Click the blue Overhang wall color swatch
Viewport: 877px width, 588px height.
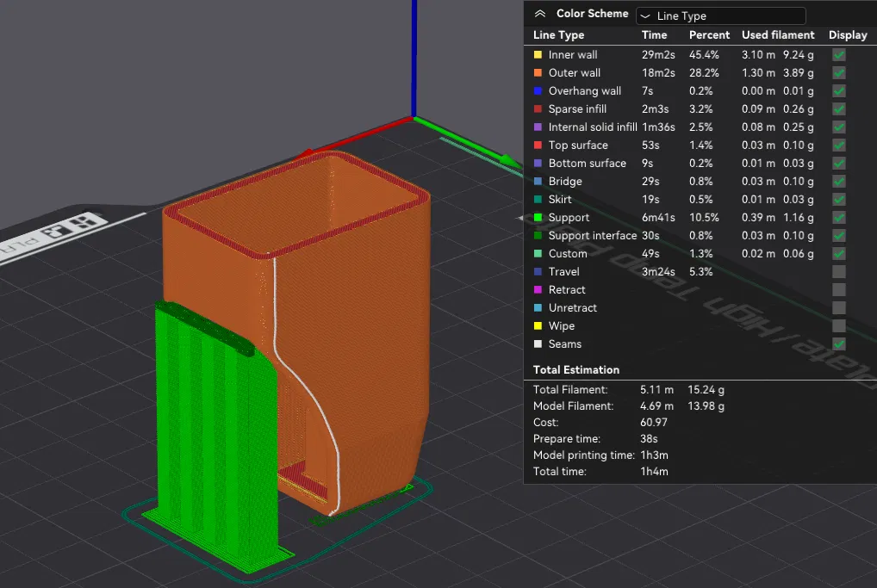point(538,90)
